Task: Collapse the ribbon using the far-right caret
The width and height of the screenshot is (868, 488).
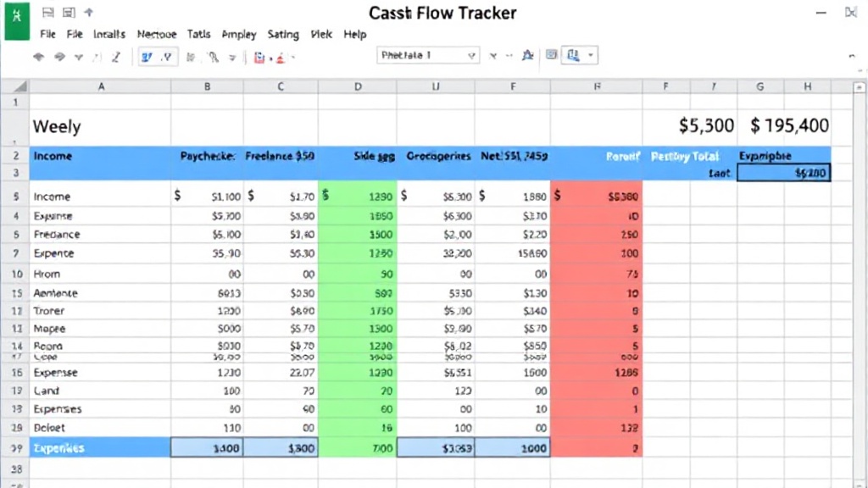Action: click(x=852, y=56)
